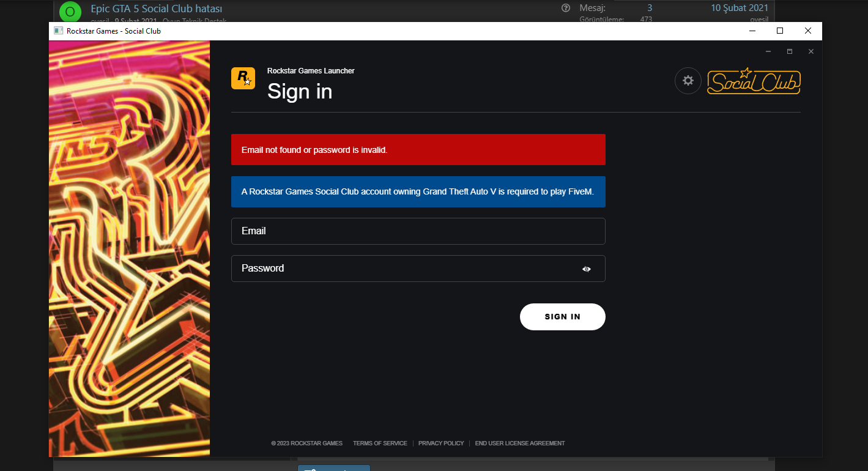Screen dimensions: 868x471
Task: Focus the Password input field
Action: click(418, 269)
